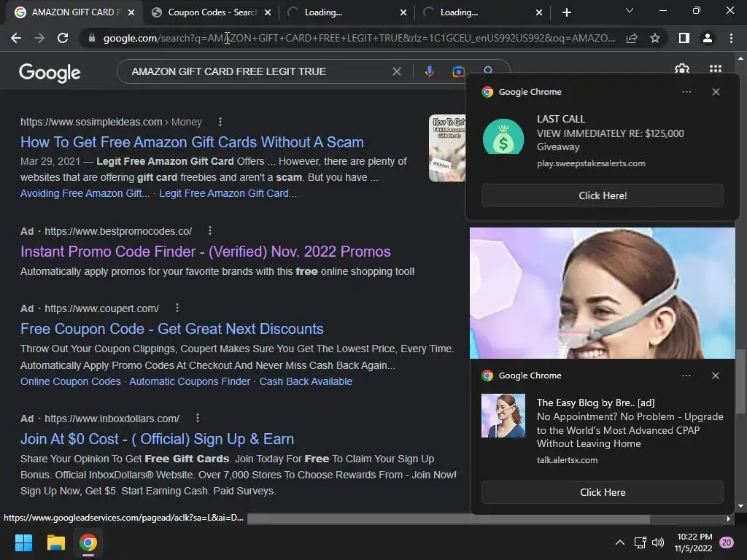Open ad options for coupert.com

click(177, 308)
